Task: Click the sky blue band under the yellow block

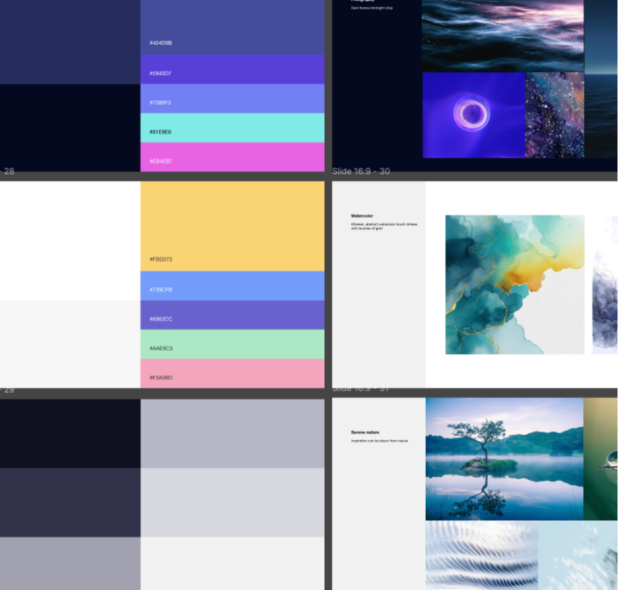Action: click(x=233, y=286)
